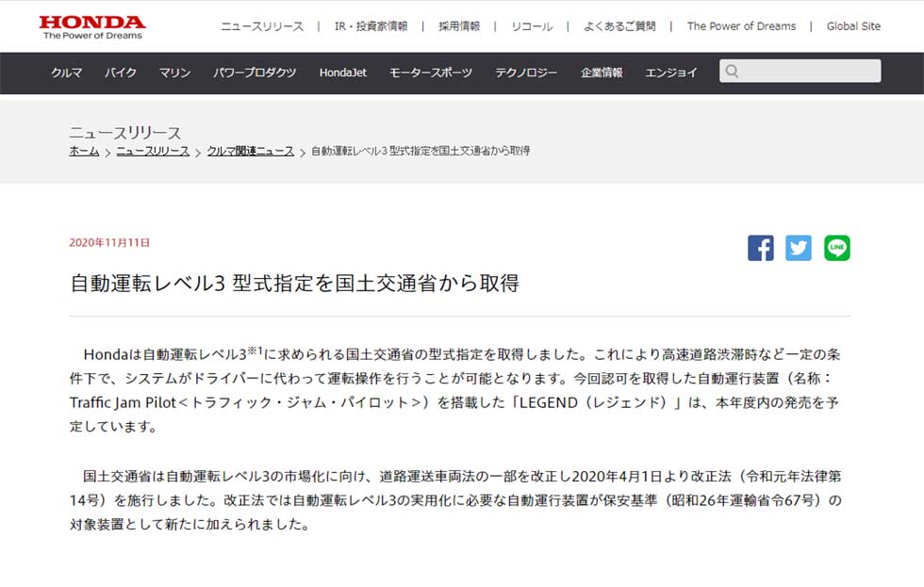The image size is (924, 587).
Task: Share the article on Twitter
Action: pos(799,248)
